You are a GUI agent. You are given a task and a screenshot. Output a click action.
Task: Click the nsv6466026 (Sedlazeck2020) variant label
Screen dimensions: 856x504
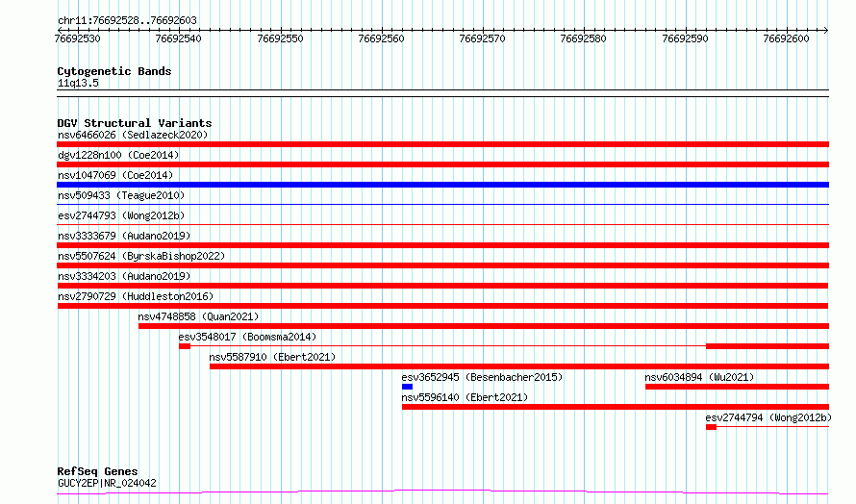[133, 135]
